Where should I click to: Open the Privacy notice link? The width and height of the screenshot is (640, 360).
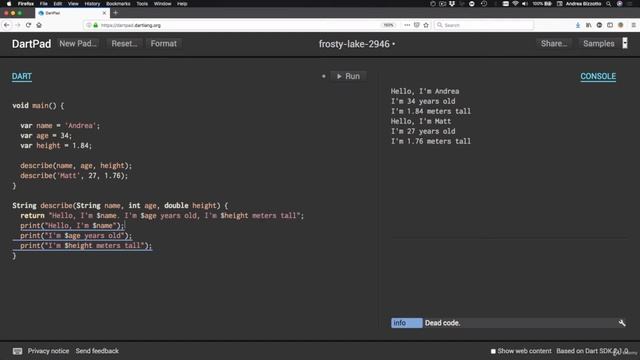[48, 351]
